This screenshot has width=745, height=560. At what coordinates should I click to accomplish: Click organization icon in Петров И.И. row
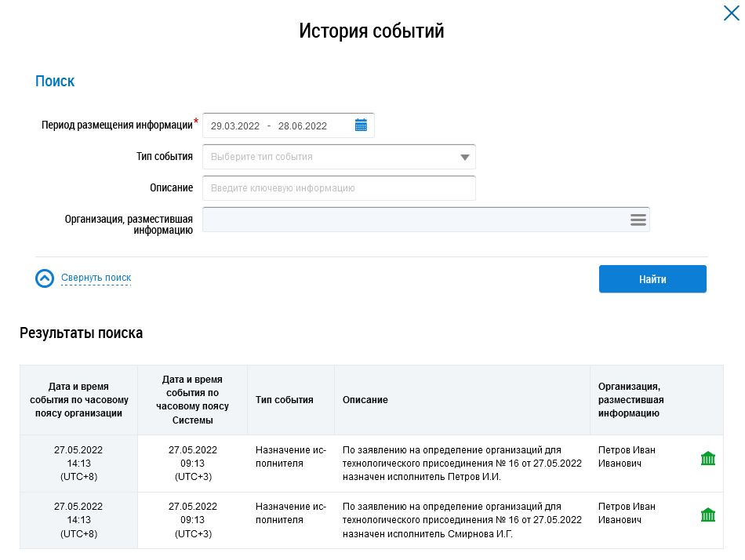708,458
